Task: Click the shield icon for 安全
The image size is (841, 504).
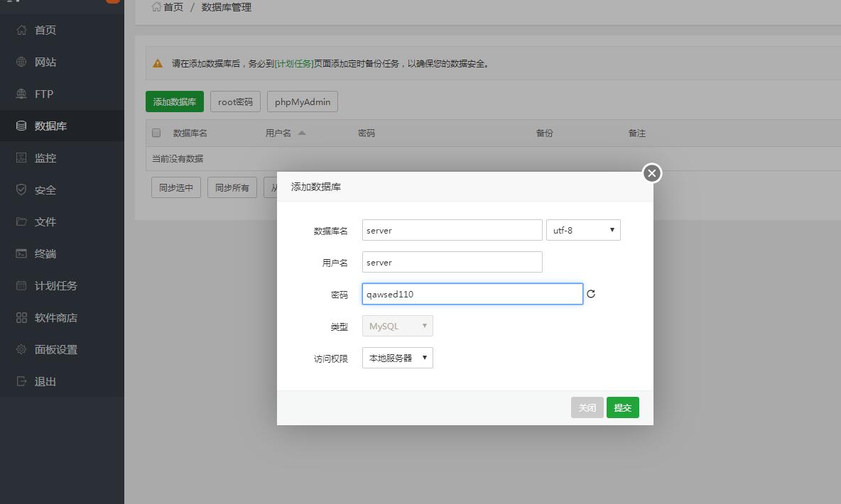Action: pos(21,190)
